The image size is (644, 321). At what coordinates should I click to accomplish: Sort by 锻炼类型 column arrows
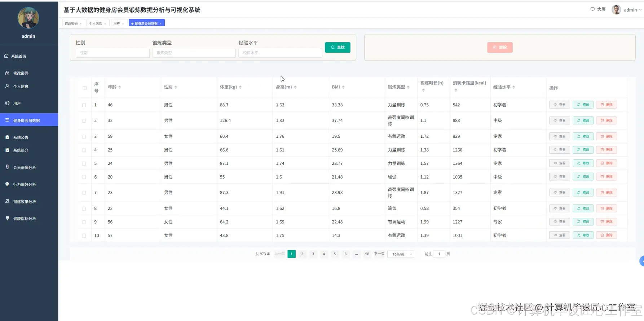408,87
